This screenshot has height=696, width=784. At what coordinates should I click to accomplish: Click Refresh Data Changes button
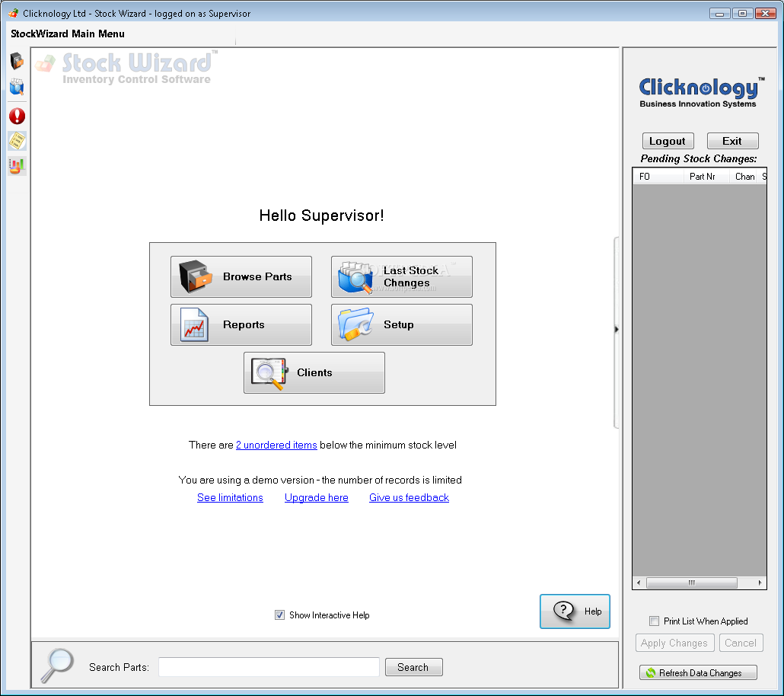(x=699, y=673)
